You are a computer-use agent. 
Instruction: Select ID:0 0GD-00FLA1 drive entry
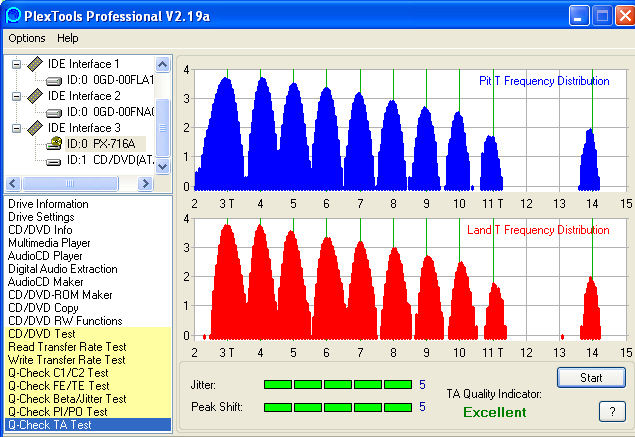(110, 80)
